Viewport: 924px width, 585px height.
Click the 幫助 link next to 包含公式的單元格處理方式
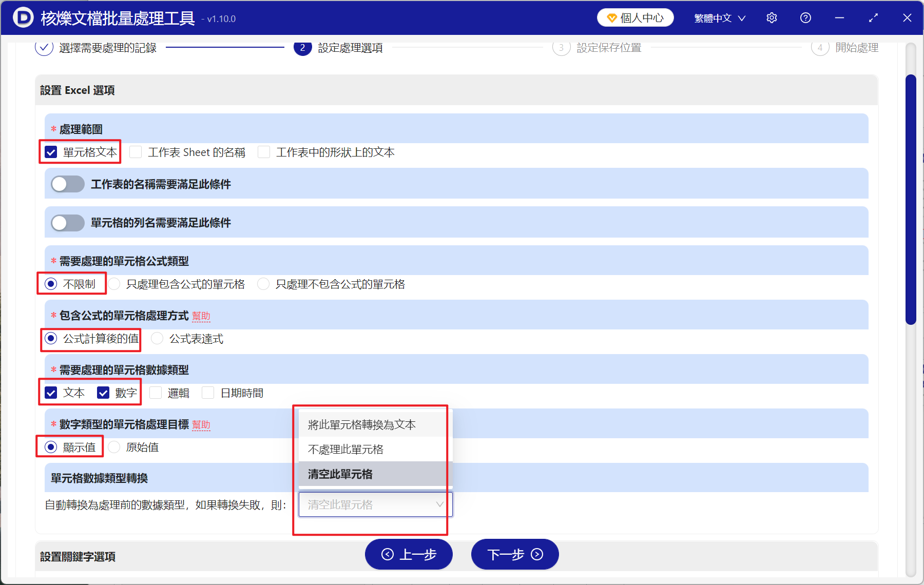201,316
